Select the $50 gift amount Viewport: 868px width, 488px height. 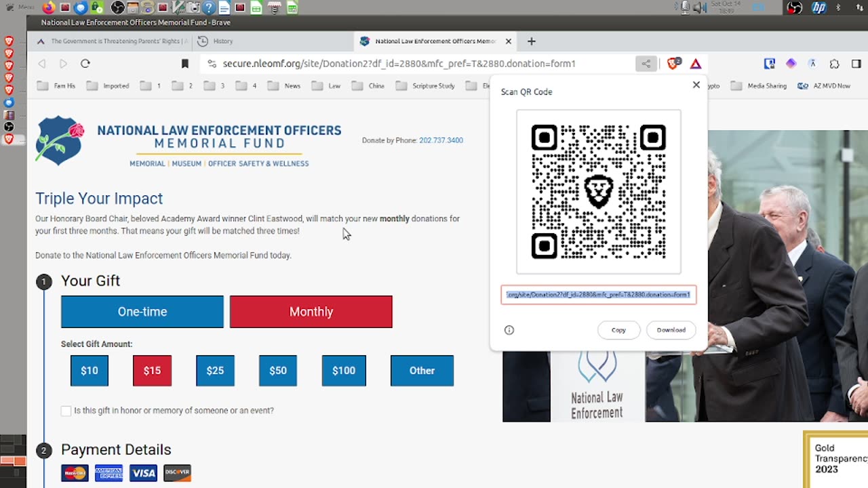pos(278,371)
